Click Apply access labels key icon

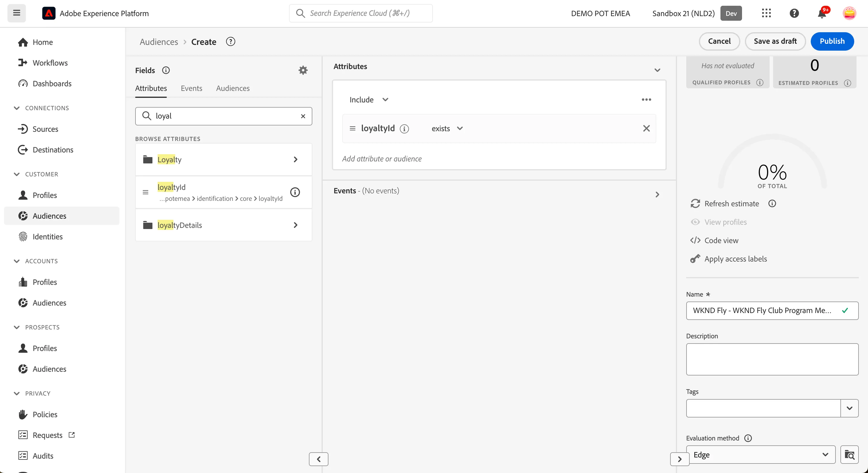695,259
